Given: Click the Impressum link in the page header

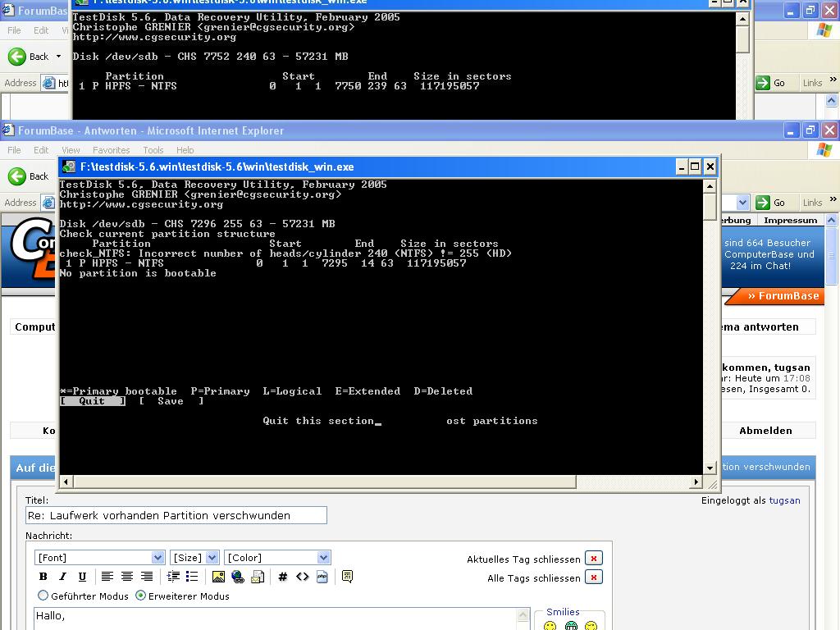Looking at the screenshot, I should [x=790, y=220].
